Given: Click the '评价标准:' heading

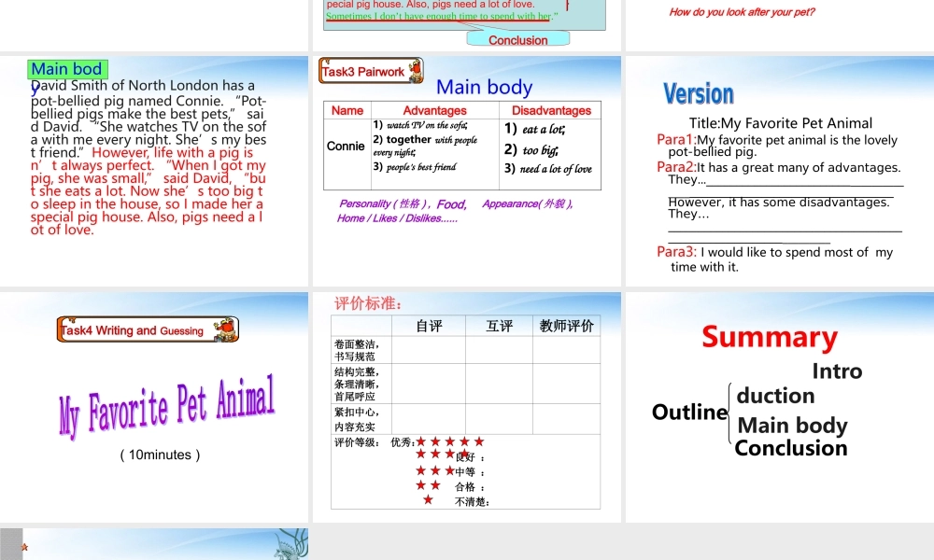Looking at the screenshot, I should [368, 303].
